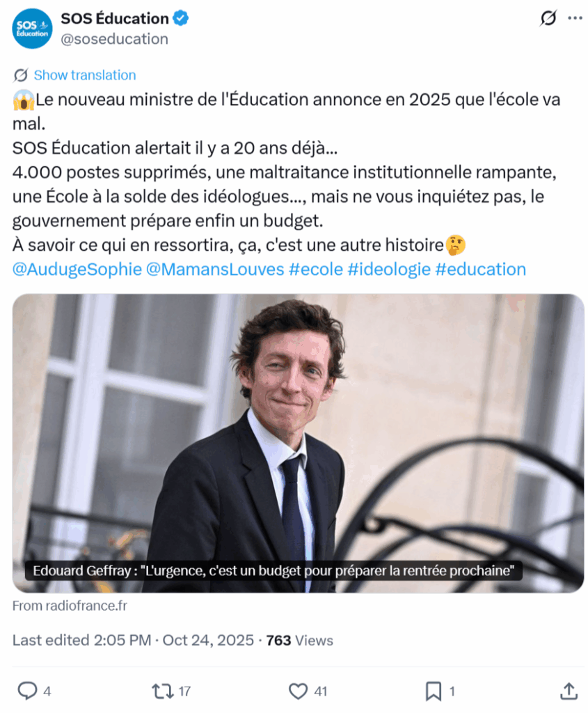Open the @MamansLouves mention
The image size is (588, 713).
(x=215, y=269)
